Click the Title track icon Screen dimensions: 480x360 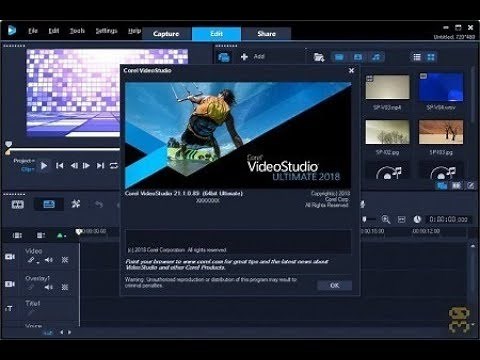tap(9, 309)
